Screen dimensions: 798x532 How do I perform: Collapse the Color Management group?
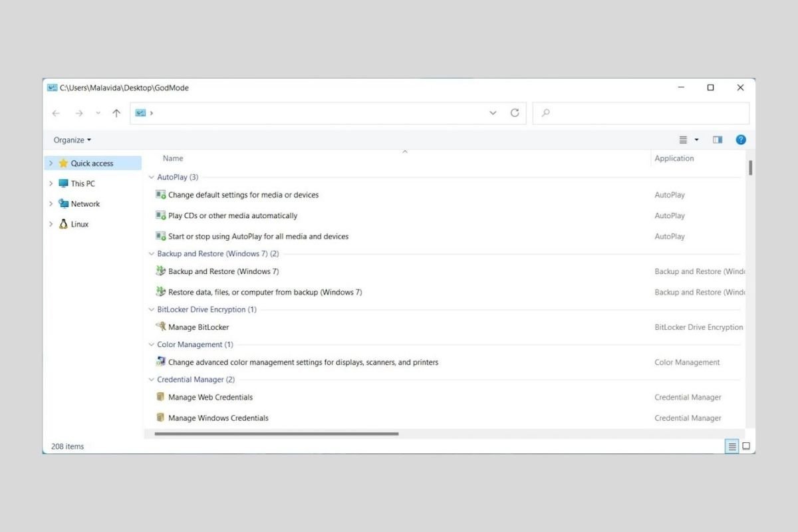point(152,345)
